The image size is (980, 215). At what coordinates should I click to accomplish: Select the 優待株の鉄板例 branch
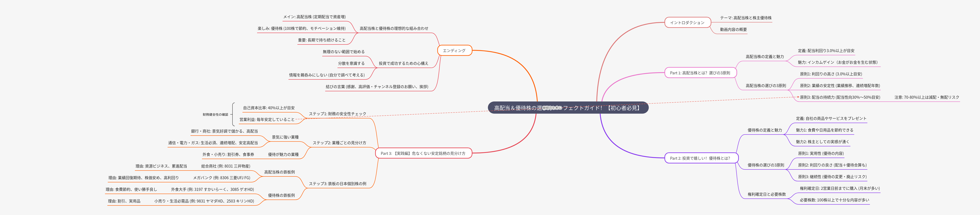(281, 196)
